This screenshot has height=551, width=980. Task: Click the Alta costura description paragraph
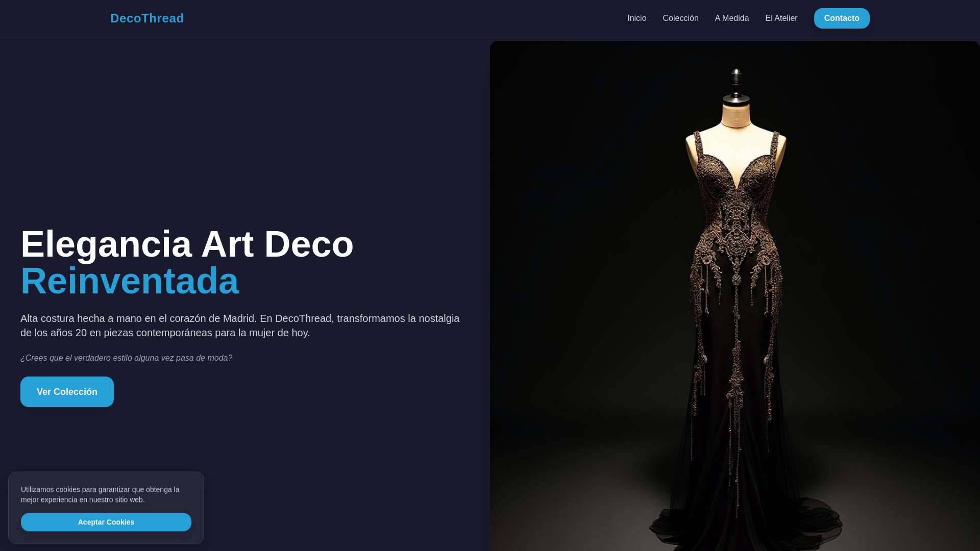coord(240,325)
